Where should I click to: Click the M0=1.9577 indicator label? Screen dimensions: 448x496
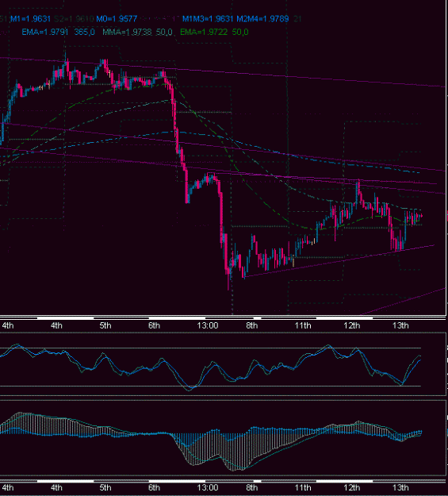click(117, 19)
